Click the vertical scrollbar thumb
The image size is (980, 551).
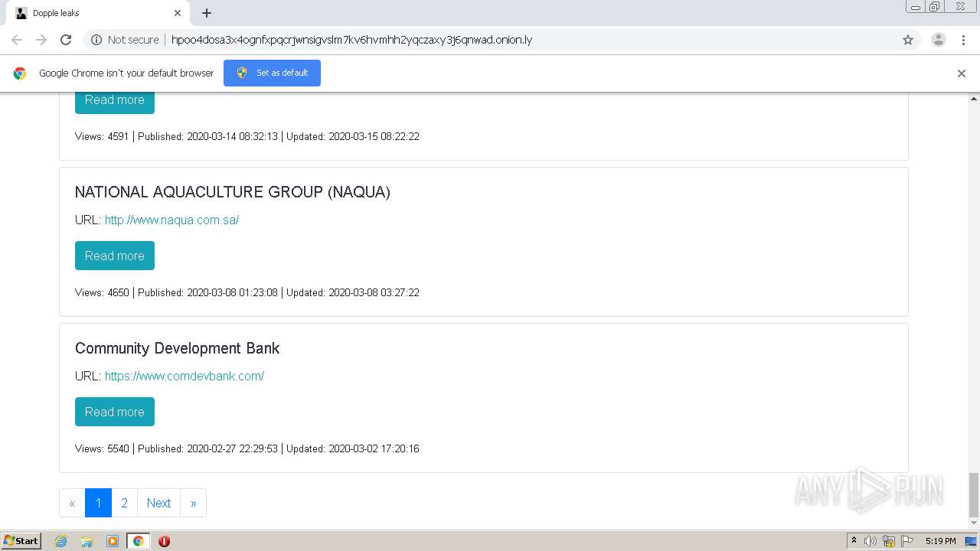coord(974,495)
